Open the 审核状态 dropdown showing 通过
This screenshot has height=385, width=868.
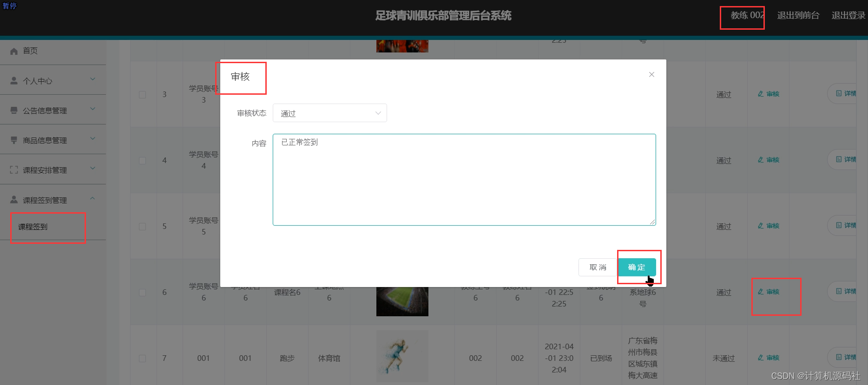(x=330, y=113)
